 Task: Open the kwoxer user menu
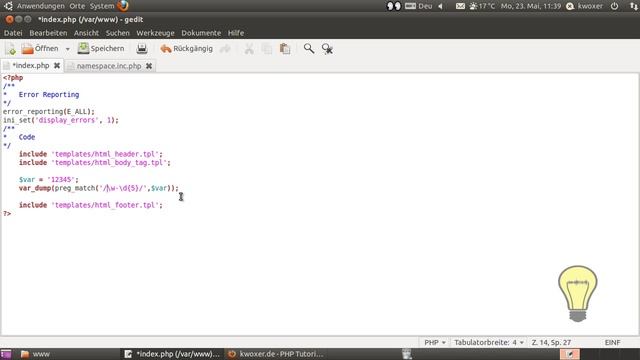coord(584,6)
